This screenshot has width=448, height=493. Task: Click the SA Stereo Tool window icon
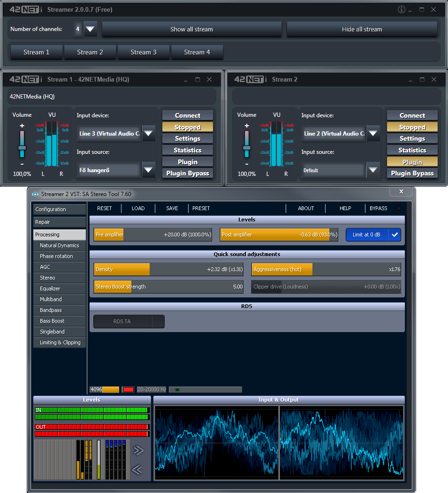tap(35, 194)
